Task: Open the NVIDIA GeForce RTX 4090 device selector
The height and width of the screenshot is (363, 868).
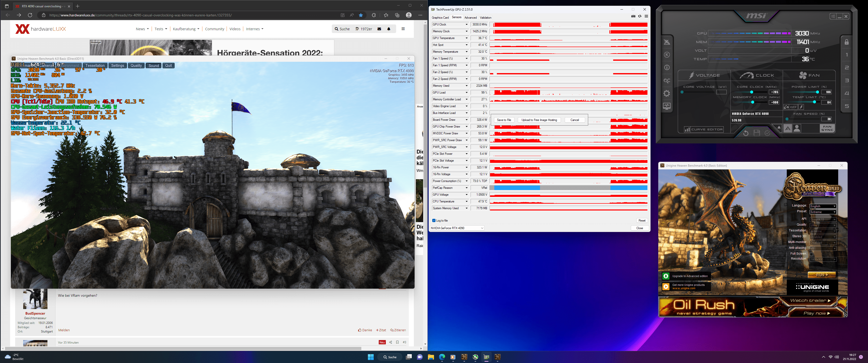Action: pos(457,228)
